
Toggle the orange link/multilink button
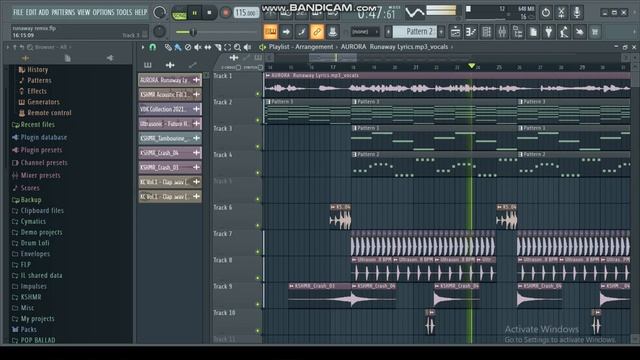tap(317, 31)
